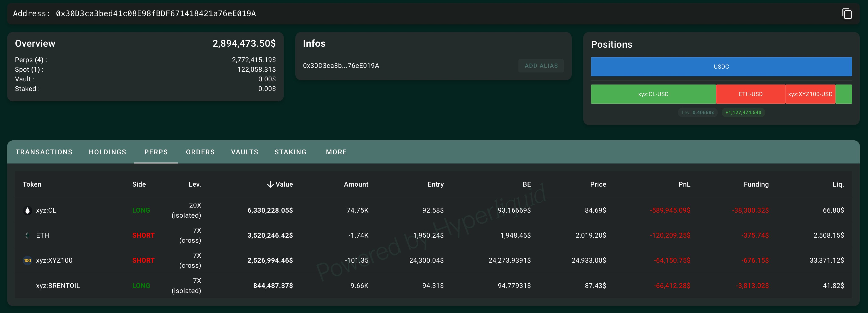The width and height of the screenshot is (868, 313).
Task: Click the blue USDC position bar
Action: (x=721, y=67)
